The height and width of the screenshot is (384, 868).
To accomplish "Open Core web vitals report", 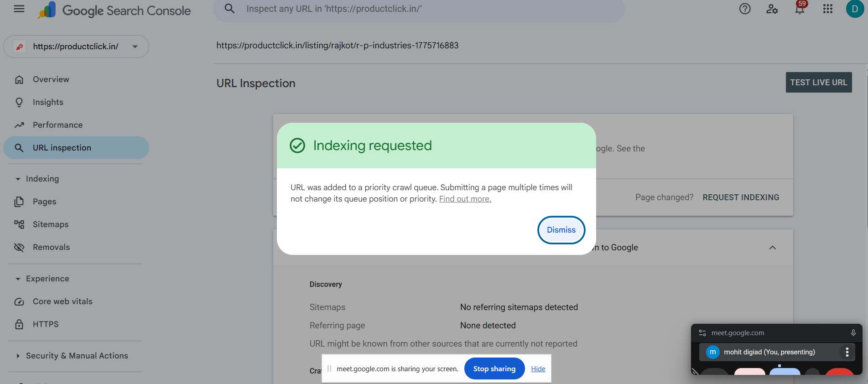I will (62, 301).
